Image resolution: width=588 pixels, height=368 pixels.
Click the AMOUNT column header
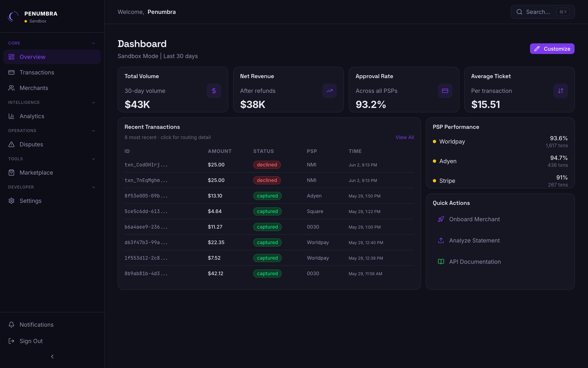click(220, 151)
